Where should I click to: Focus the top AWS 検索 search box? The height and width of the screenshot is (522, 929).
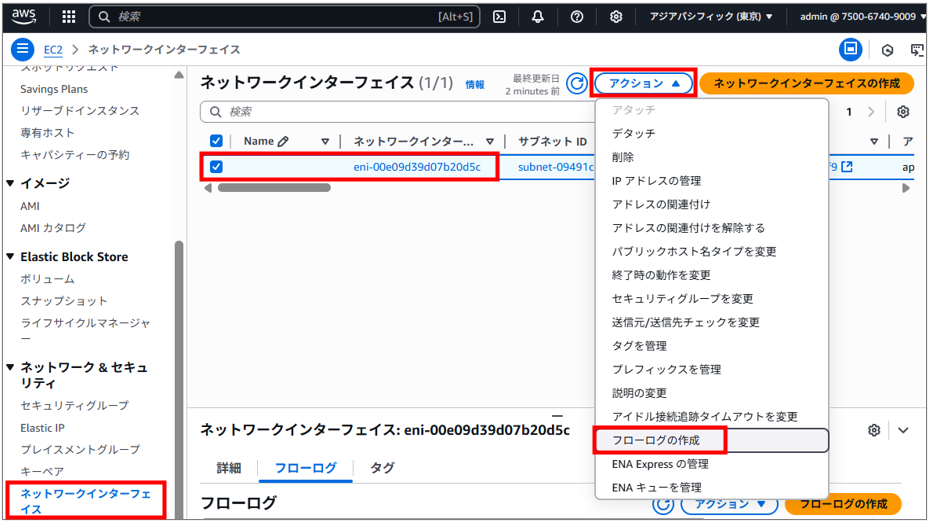click(x=284, y=17)
